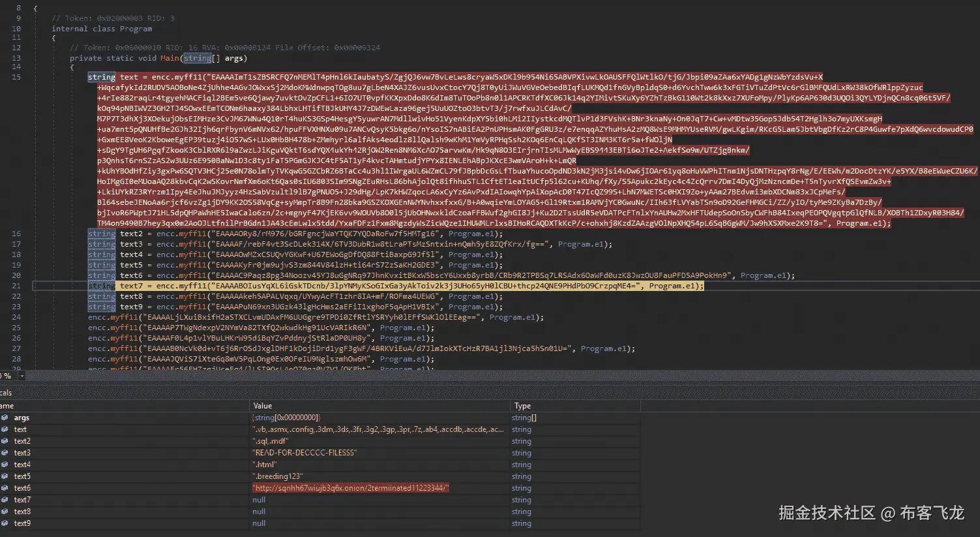
Task: Click line number 28 in the gutter
Action: (16, 359)
